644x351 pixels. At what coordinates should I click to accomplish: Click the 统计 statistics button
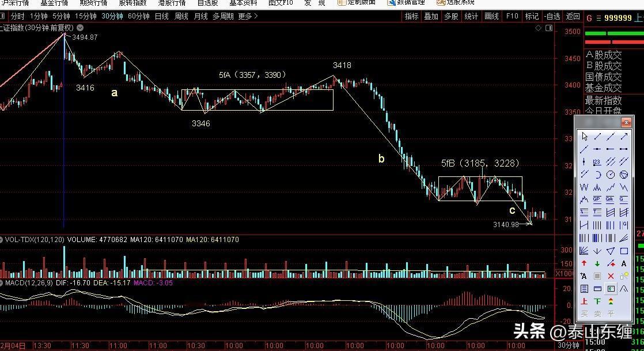click(471, 16)
